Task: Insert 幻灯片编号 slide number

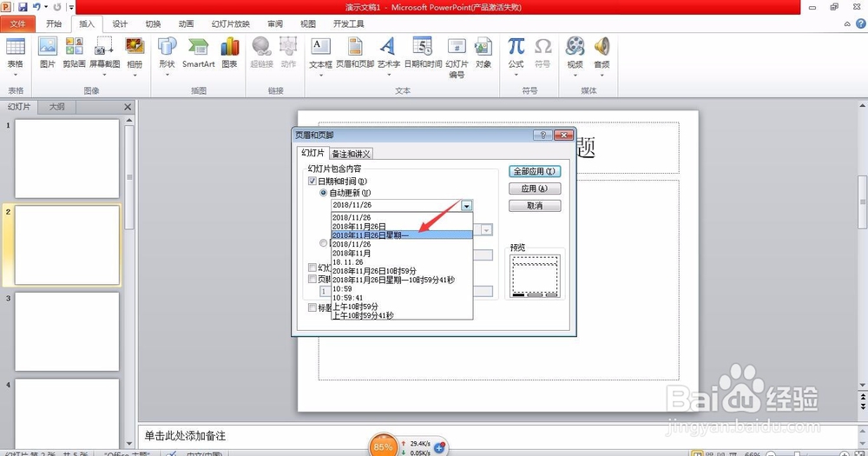Action: (x=457, y=57)
